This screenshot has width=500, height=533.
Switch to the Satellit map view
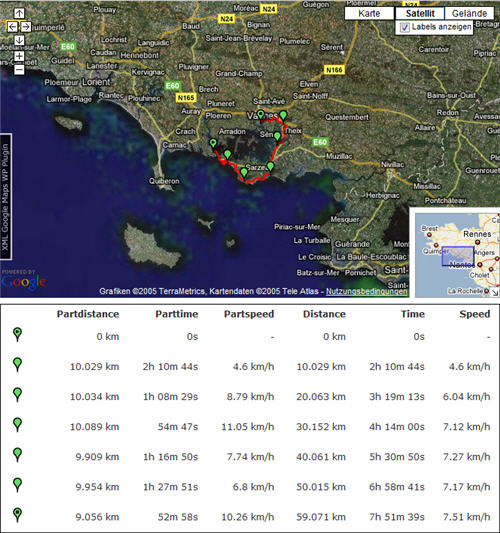pos(420,14)
